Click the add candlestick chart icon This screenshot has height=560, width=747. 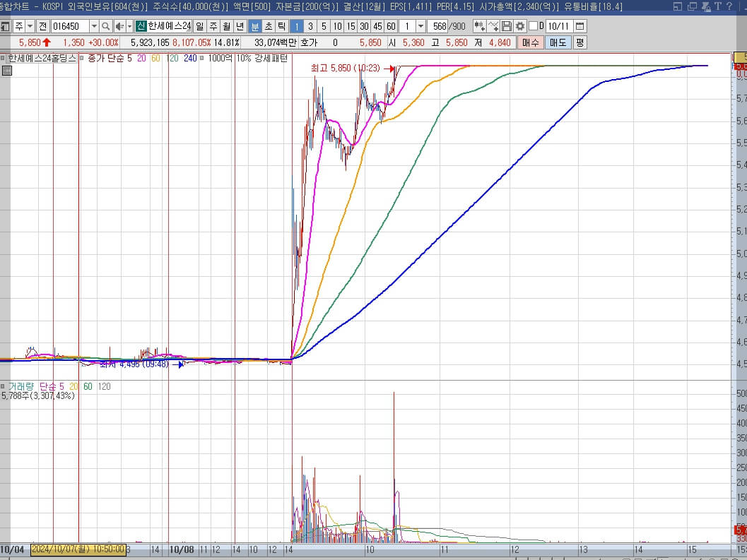pyautogui.click(x=479, y=25)
